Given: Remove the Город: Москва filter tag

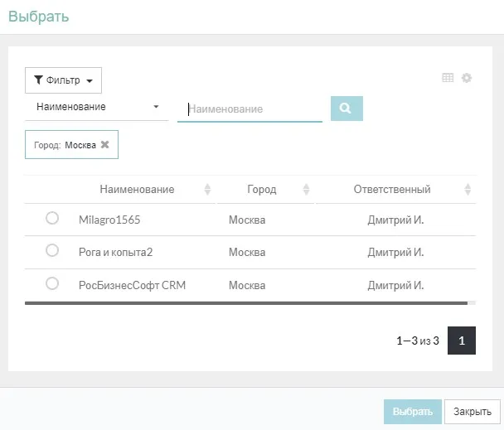Looking at the screenshot, I should pyautogui.click(x=104, y=144).
